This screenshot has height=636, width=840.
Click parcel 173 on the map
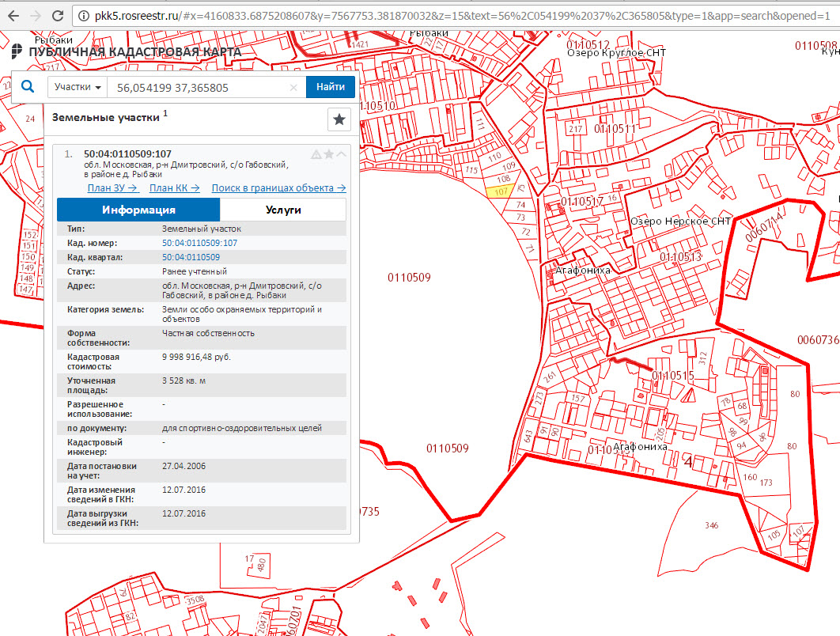click(x=766, y=483)
